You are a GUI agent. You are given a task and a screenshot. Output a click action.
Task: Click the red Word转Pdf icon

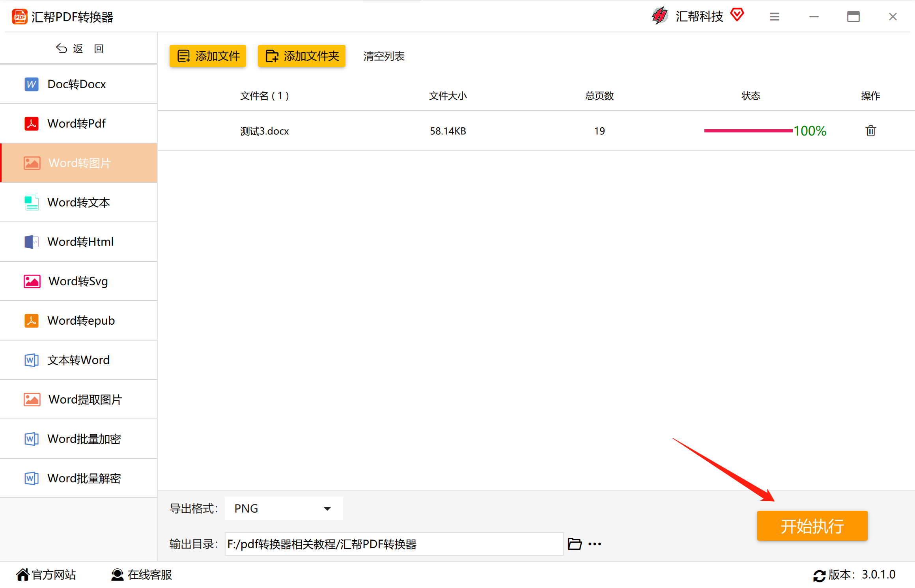tap(32, 123)
